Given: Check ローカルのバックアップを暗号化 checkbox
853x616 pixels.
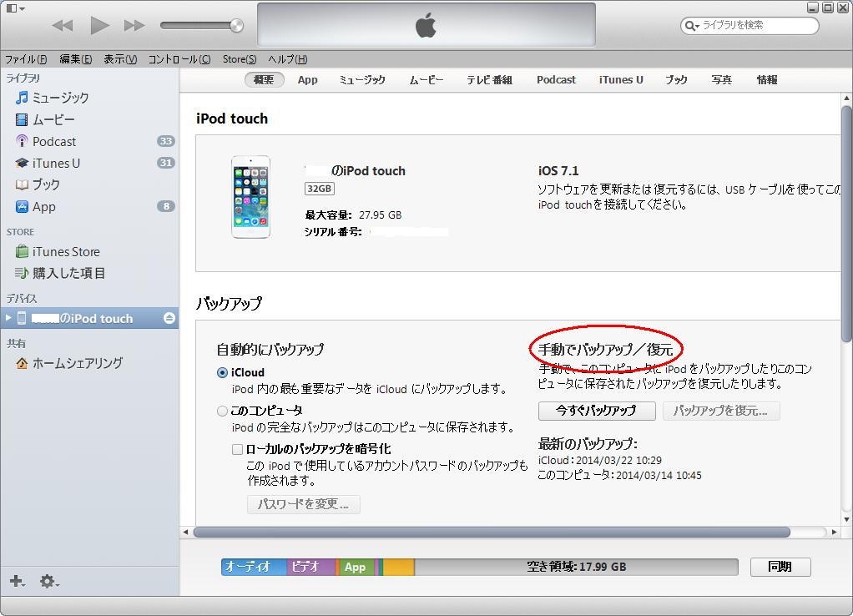Looking at the screenshot, I should pyautogui.click(x=237, y=449).
